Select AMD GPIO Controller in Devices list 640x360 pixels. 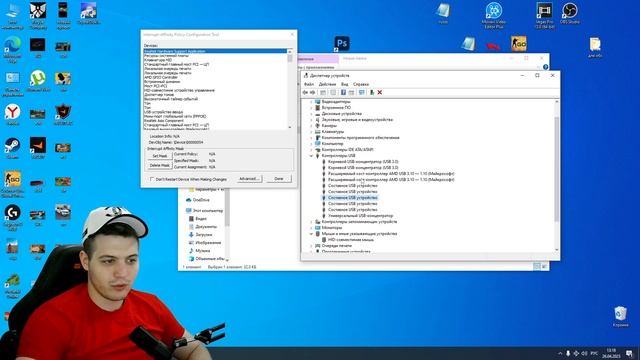pyautogui.click(x=161, y=77)
